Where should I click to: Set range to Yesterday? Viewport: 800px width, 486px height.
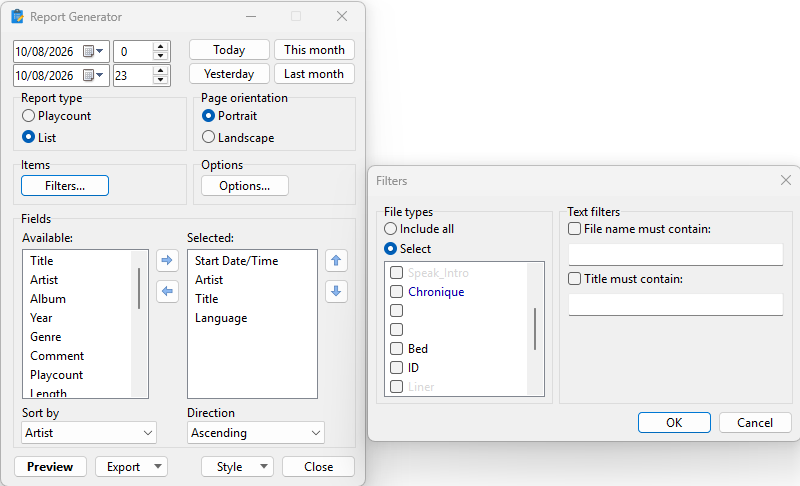[229, 73]
